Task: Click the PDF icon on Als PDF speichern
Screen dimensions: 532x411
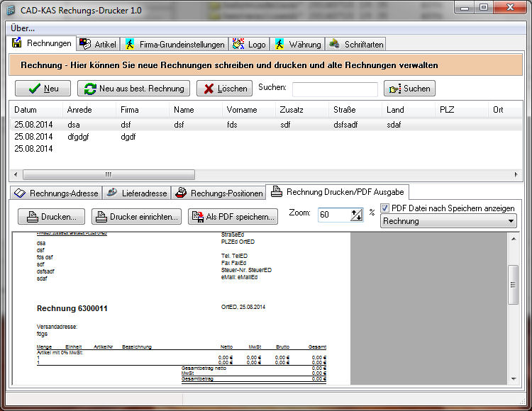Action: click(x=197, y=217)
